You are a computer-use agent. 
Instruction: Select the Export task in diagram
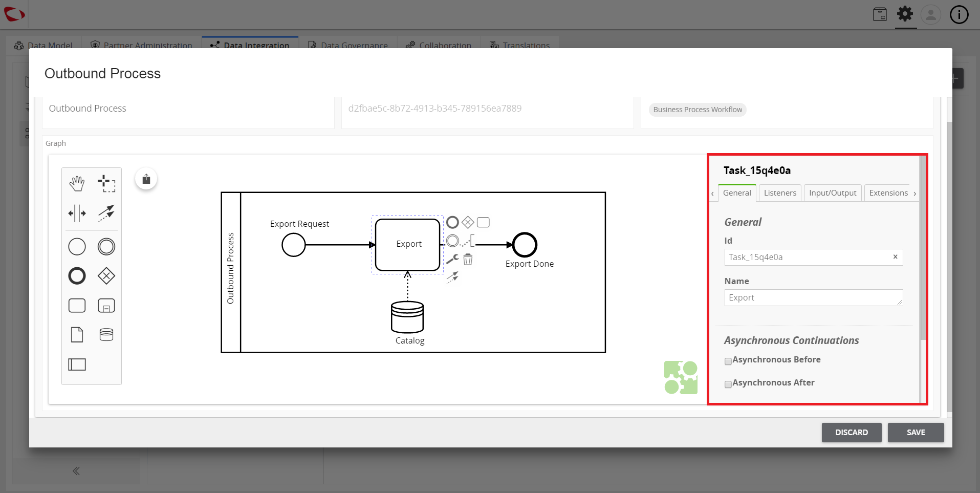[408, 245]
